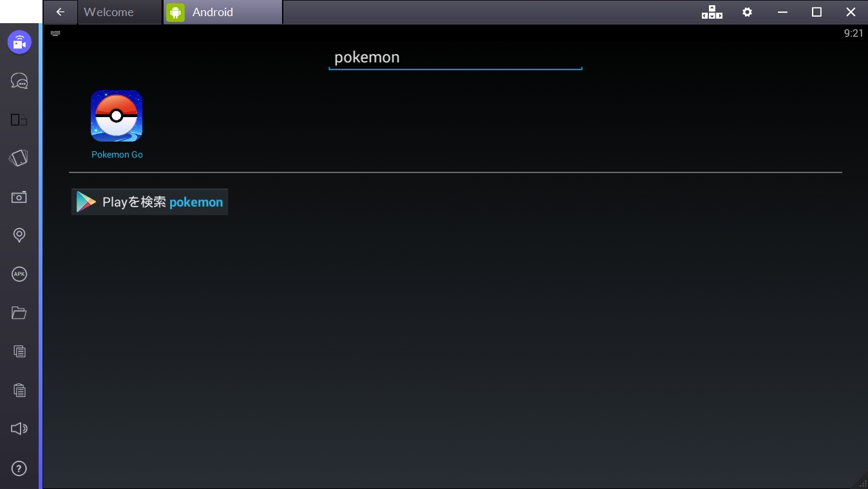Focus the pokemon search input field

click(455, 57)
